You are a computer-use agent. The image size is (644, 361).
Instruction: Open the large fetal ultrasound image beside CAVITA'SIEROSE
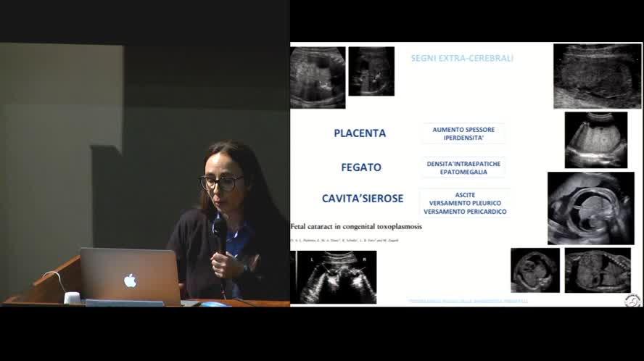(x=591, y=208)
